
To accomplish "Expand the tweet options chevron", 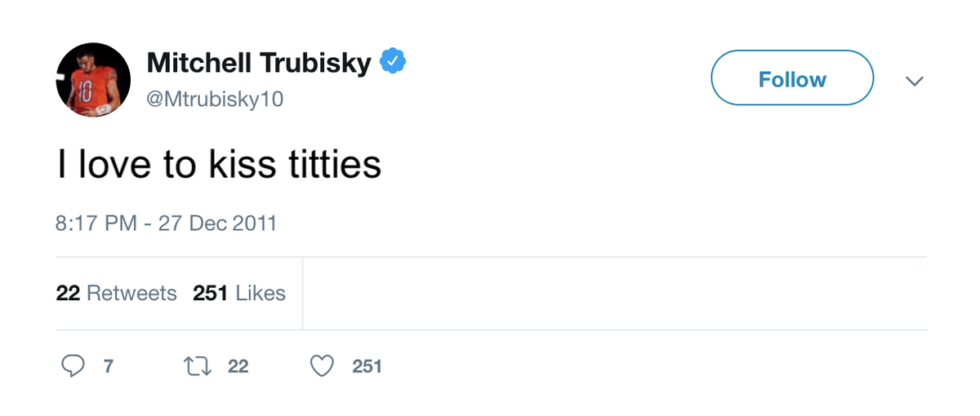I will pyautogui.click(x=915, y=81).
